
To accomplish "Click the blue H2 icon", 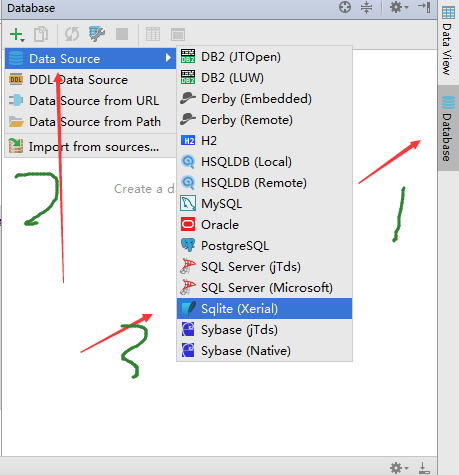I will [x=188, y=141].
